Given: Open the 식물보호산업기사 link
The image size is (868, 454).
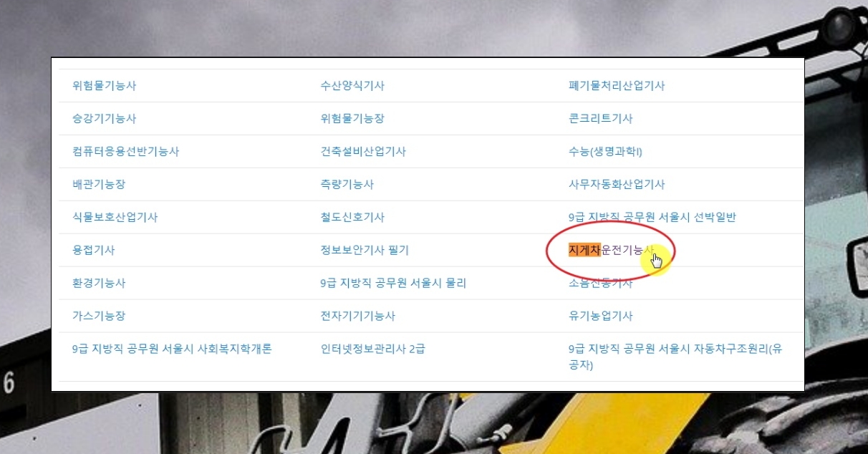Looking at the screenshot, I should click(115, 218).
